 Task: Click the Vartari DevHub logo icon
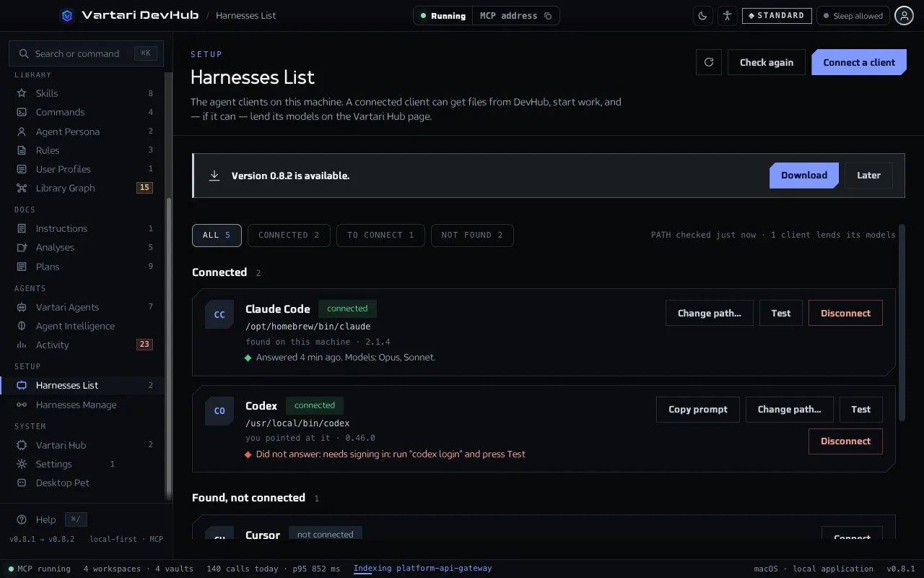pyautogui.click(x=67, y=15)
